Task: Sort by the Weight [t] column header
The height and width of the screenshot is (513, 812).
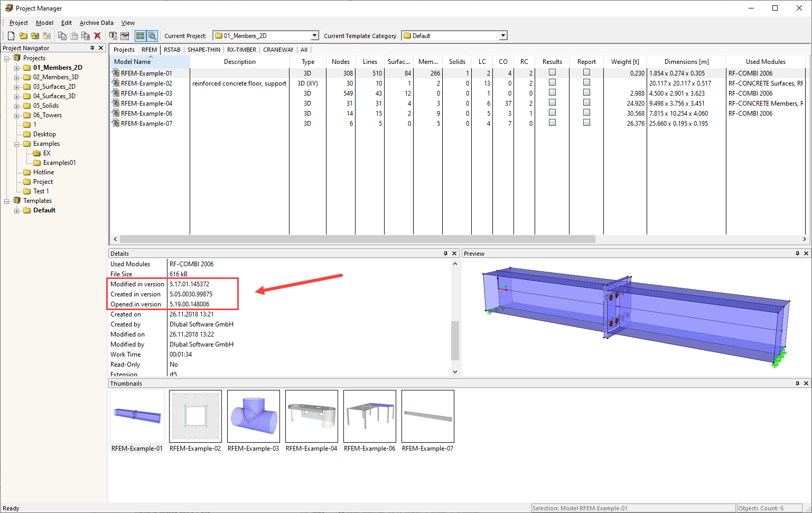Action: pyautogui.click(x=625, y=62)
